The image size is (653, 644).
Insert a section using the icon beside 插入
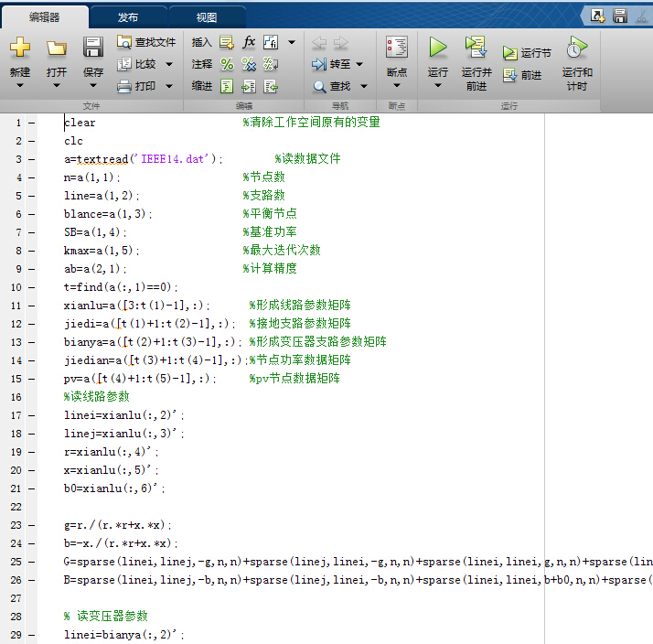227,42
